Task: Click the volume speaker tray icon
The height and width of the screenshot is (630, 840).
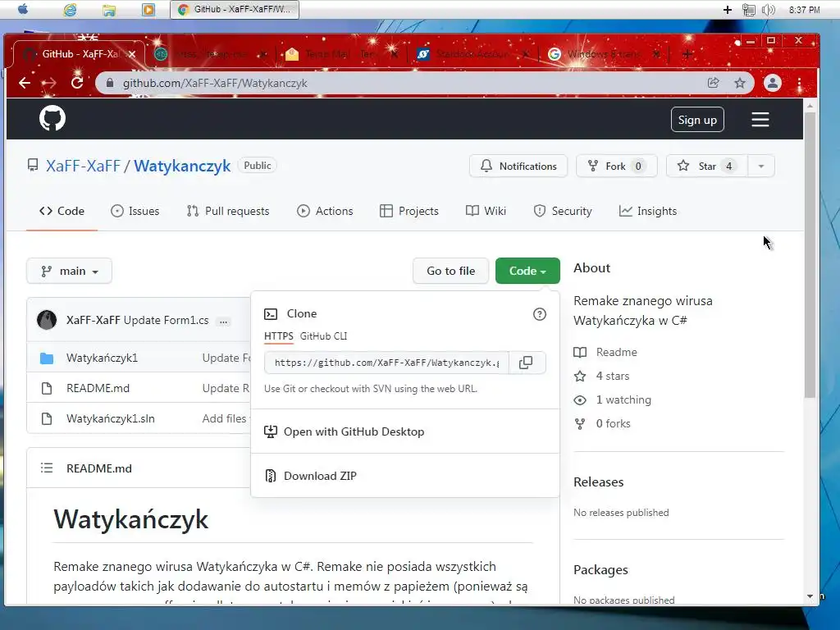Action: [768, 10]
